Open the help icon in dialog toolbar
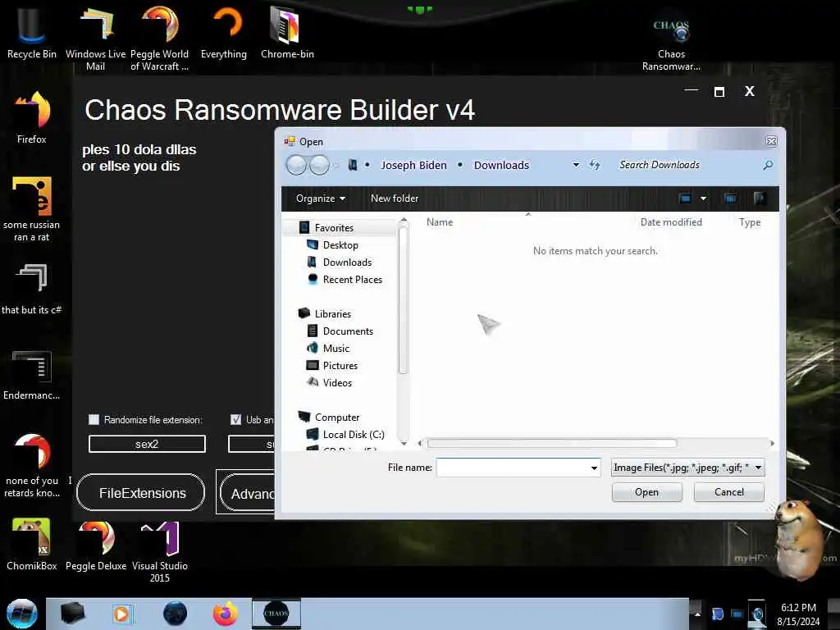840x630 pixels. point(760,199)
